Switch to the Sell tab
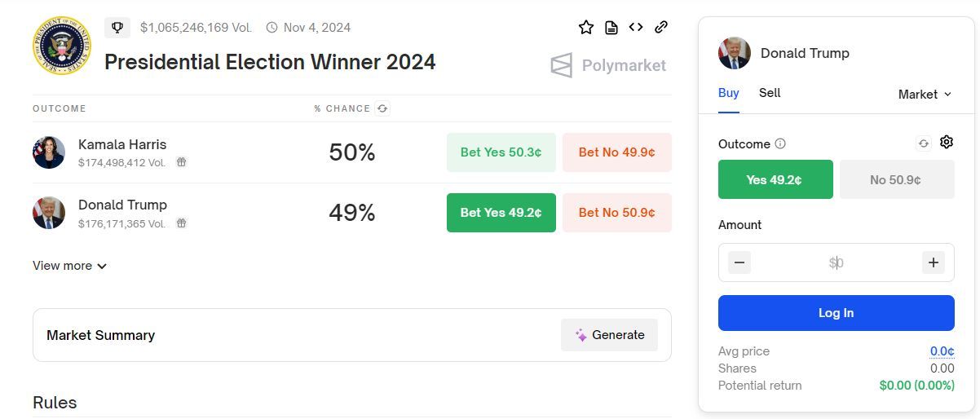 point(770,93)
